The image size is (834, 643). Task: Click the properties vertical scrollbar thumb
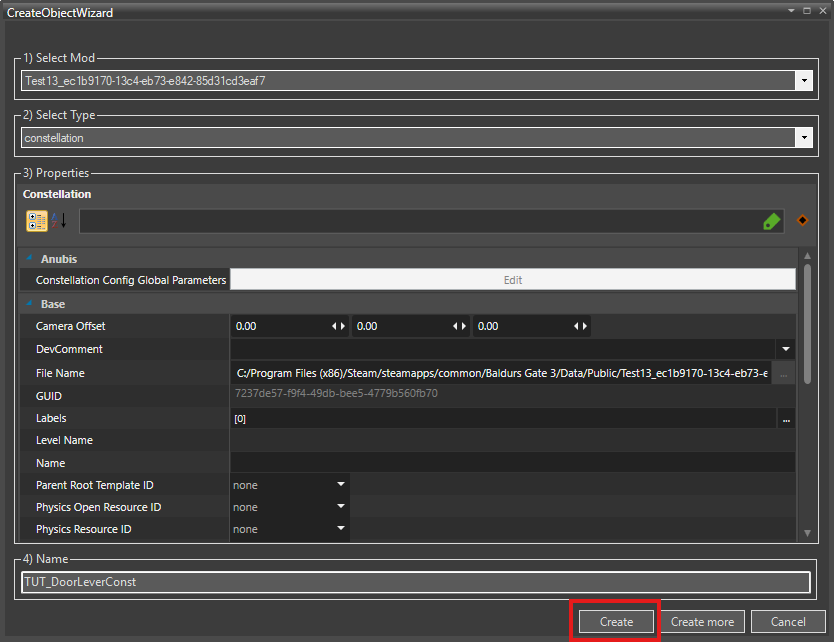pos(807,324)
